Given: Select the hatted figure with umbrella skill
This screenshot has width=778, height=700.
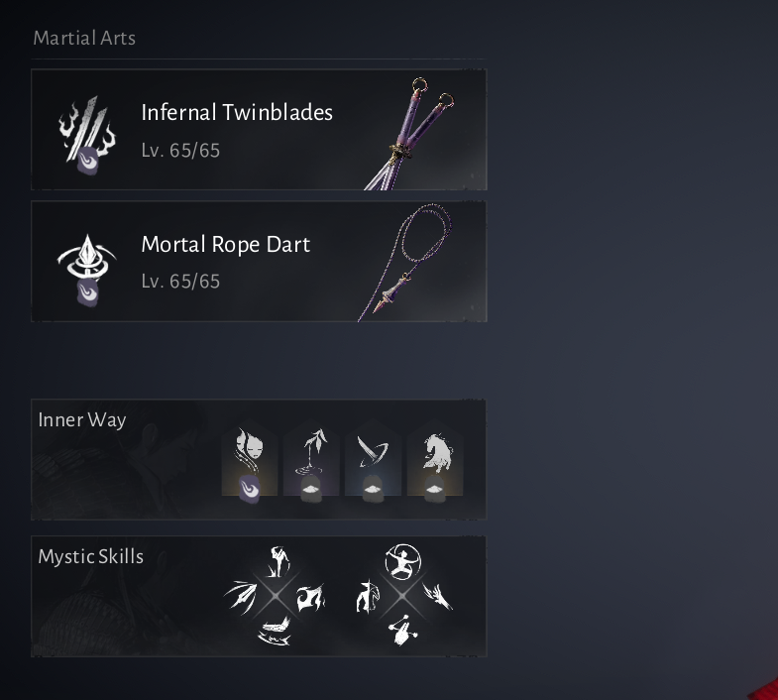Looking at the screenshot, I should click(368, 596).
